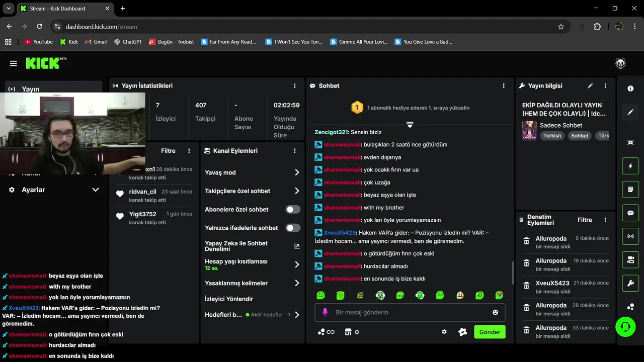Bookmark this page with the star icon
The height and width of the screenshot is (362, 644).
(x=561, y=27)
